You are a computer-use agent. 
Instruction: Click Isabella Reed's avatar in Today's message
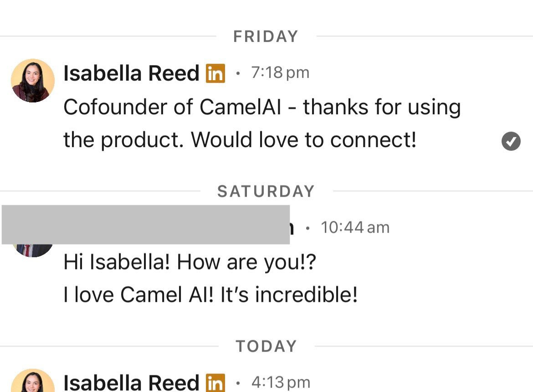click(33, 382)
